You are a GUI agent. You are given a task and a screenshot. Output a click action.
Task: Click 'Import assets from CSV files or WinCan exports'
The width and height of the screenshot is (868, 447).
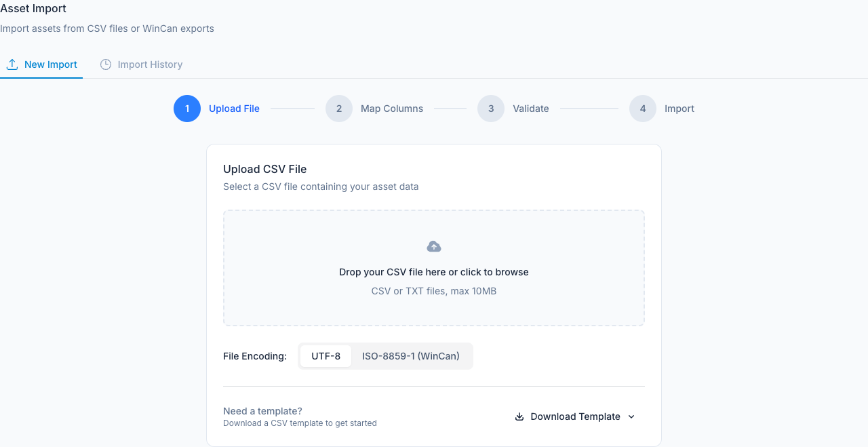click(x=107, y=28)
